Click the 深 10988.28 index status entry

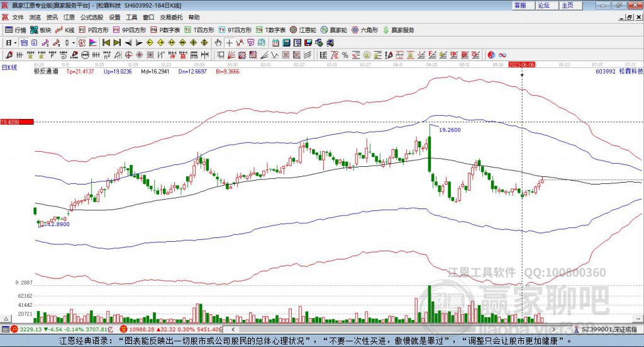(x=171, y=329)
